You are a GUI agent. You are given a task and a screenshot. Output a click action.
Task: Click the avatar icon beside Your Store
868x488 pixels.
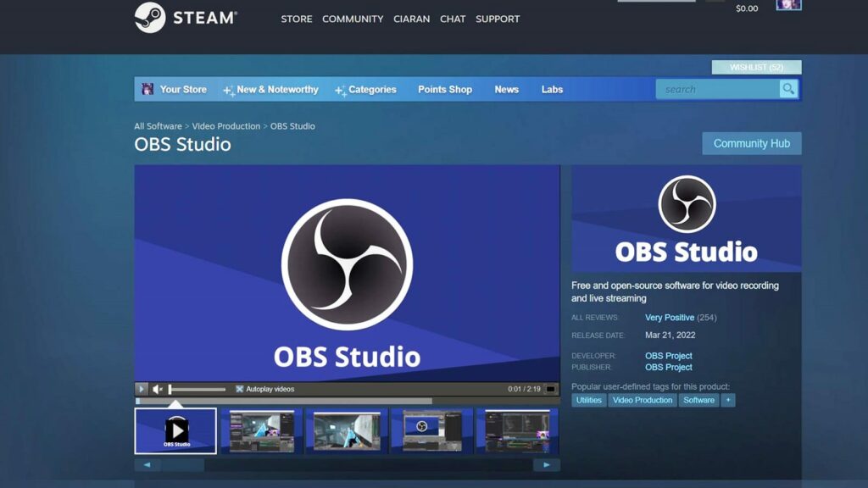point(147,89)
